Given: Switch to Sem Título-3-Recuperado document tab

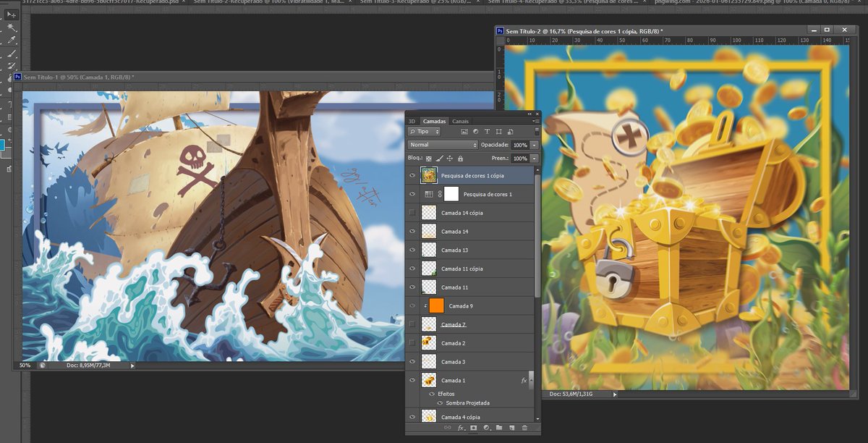Looking at the screenshot, I should click(x=416, y=2).
